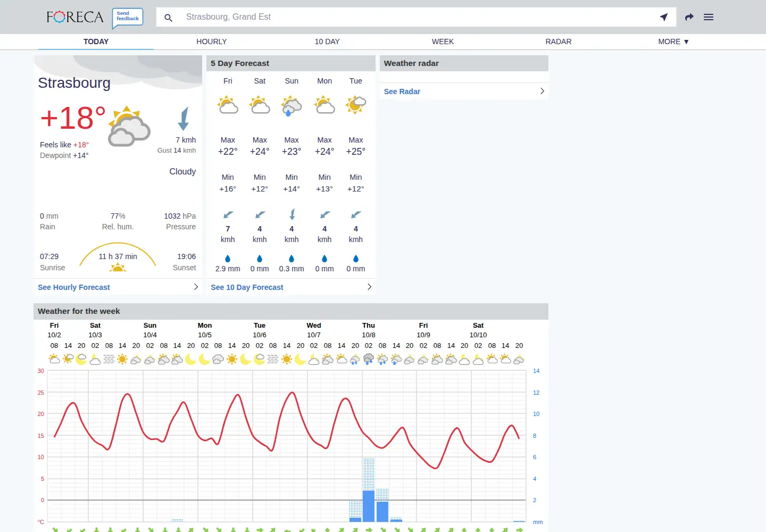Open the See Radar link

(x=402, y=92)
